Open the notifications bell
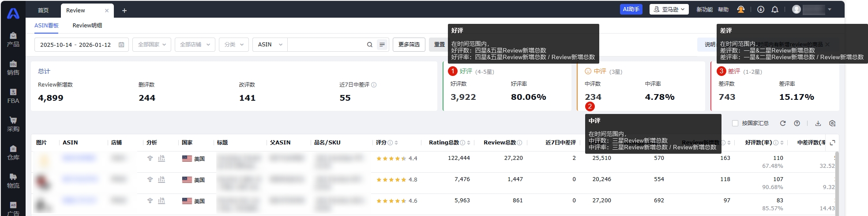This screenshot has height=216, width=868. coord(775,9)
